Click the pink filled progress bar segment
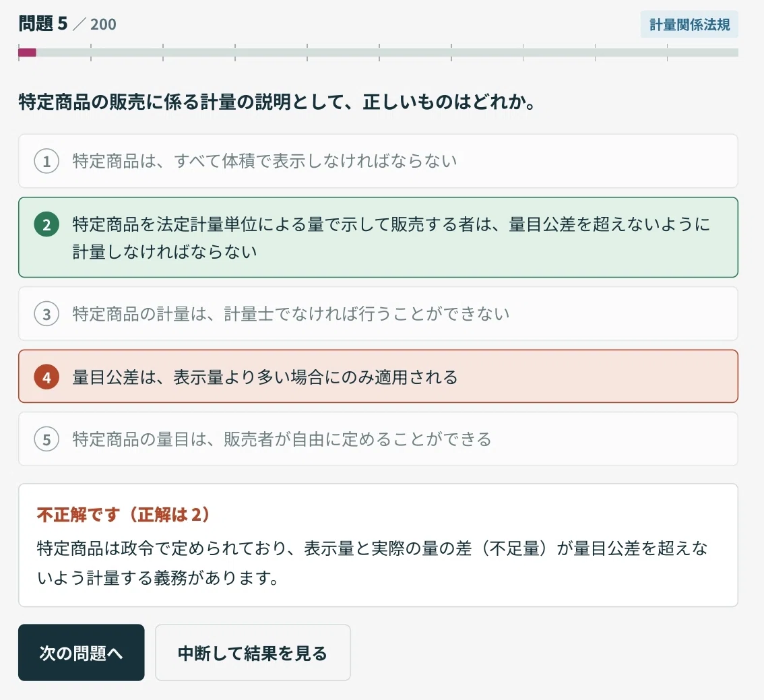This screenshot has width=764, height=700. pyautogui.click(x=27, y=53)
